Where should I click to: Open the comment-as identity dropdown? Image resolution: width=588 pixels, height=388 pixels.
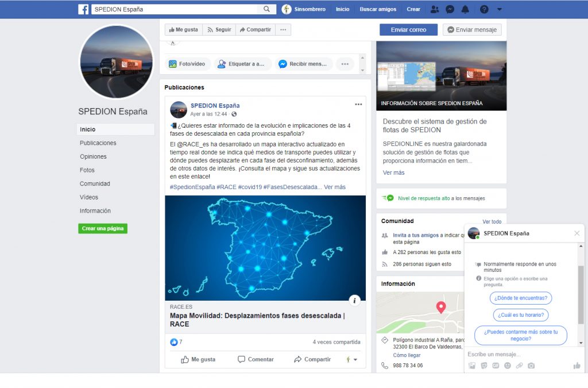(x=351, y=359)
